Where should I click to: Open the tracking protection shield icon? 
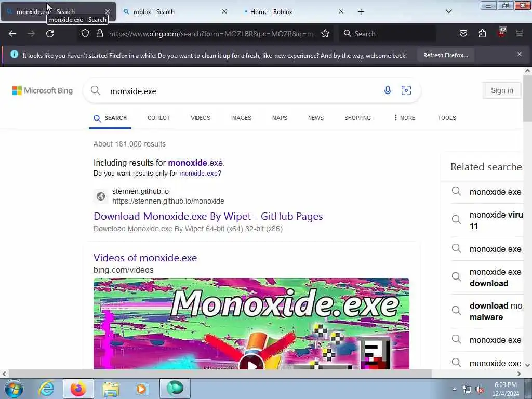(85, 34)
